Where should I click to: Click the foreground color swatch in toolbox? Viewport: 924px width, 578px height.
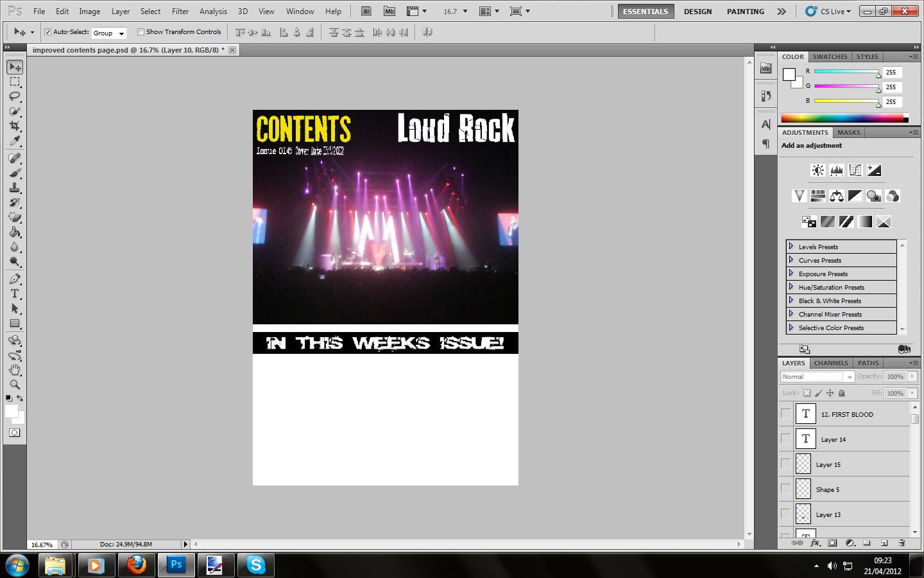pos(12,411)
